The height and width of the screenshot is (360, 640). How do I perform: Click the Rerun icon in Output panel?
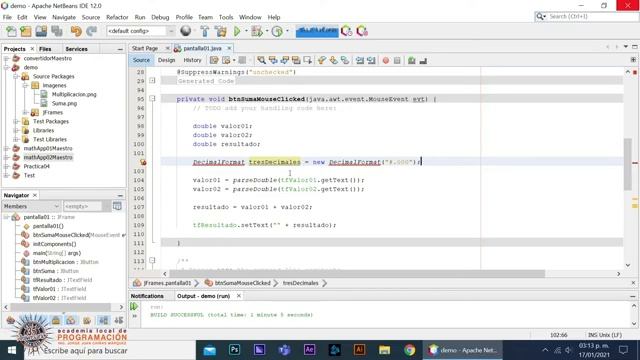click(134, 307)
